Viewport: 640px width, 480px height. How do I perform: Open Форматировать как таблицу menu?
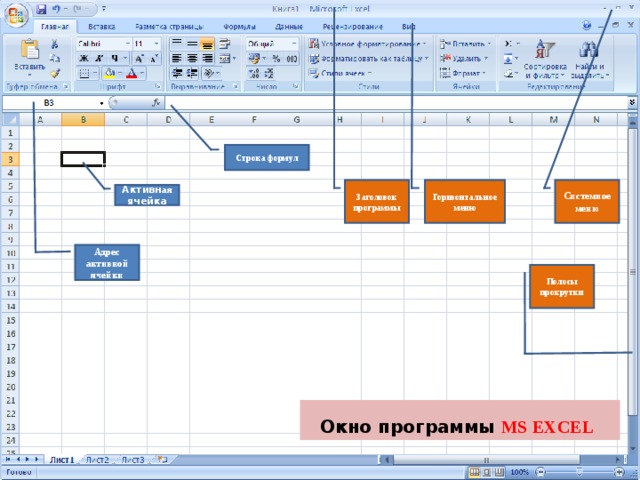[x=369, y=59]
